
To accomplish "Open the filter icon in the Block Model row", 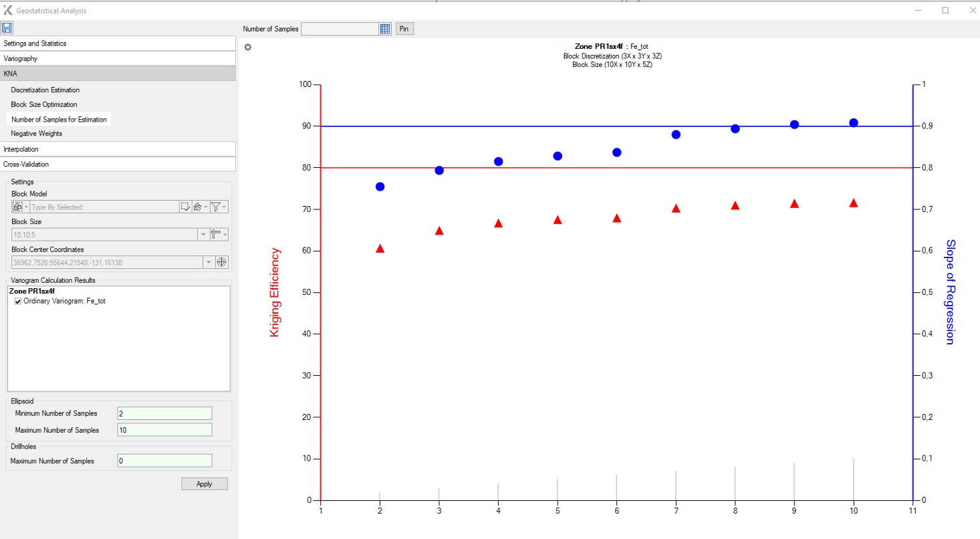I will coord(215,207).
